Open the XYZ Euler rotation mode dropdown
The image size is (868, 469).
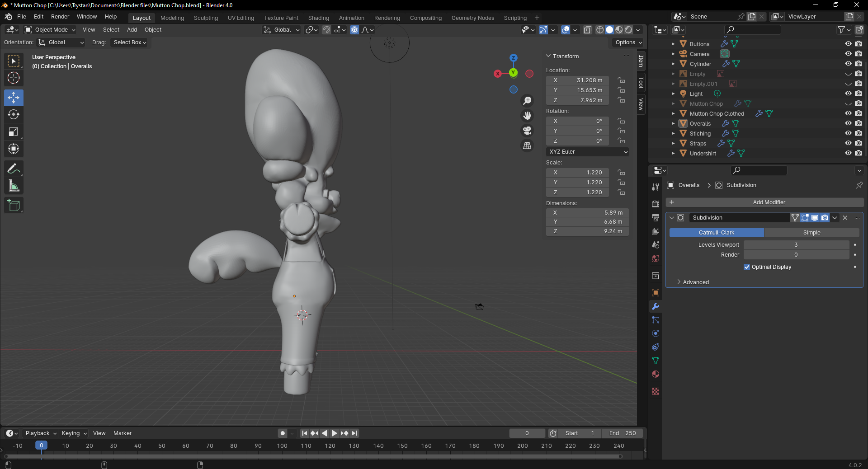point(588,152)
